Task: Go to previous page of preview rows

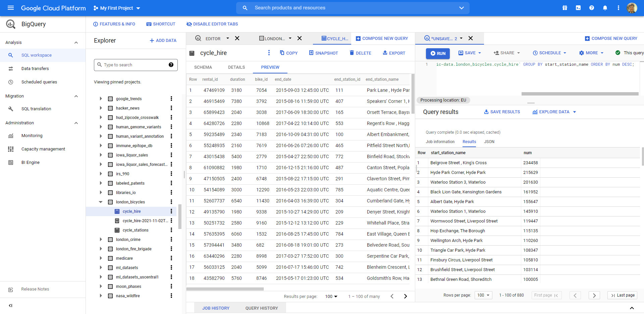Action: tap(392, 296)
